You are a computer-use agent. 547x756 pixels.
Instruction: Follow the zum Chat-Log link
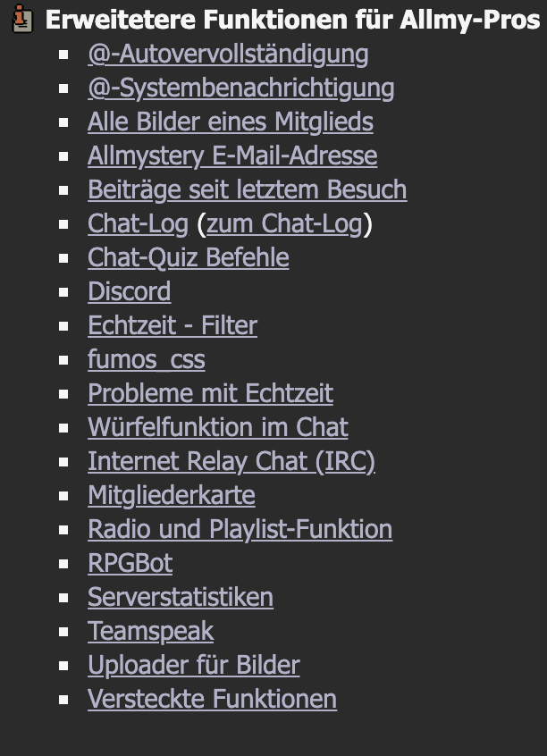click(x=284, y=223)
